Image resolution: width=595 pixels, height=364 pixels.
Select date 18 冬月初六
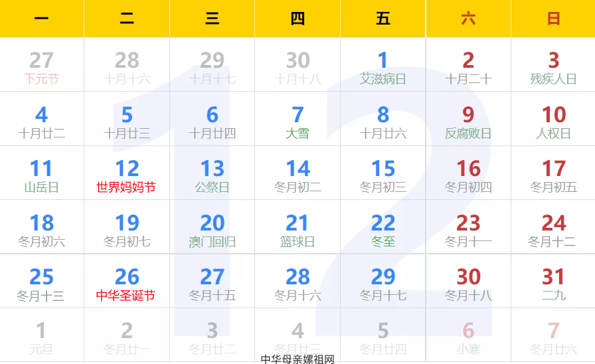coord(42,227)
